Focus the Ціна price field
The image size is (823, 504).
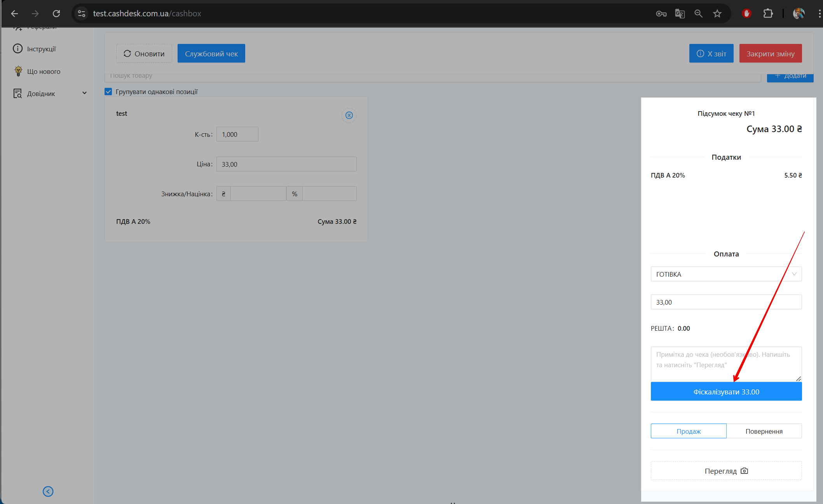click(x=286, y=164)
